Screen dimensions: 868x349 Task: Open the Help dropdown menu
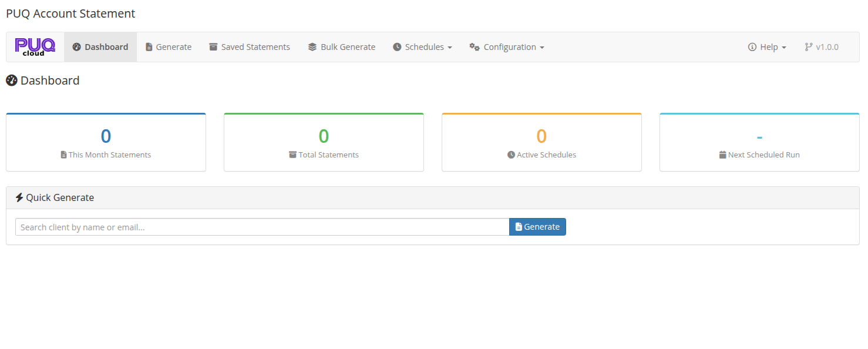pyautogui.click(x=766, y=46)
